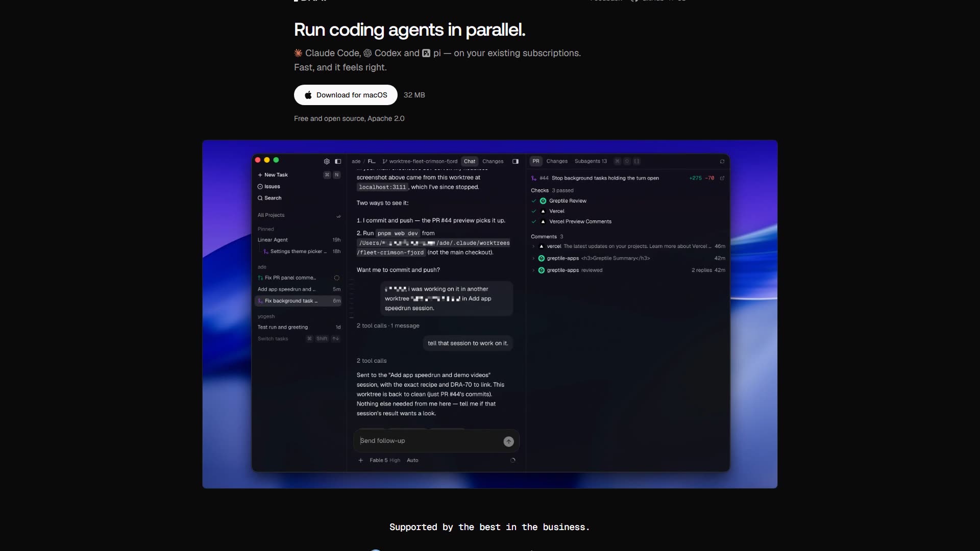Toggle the left sidebar panel icon
The image size is (980, 551).
(338, 161)
